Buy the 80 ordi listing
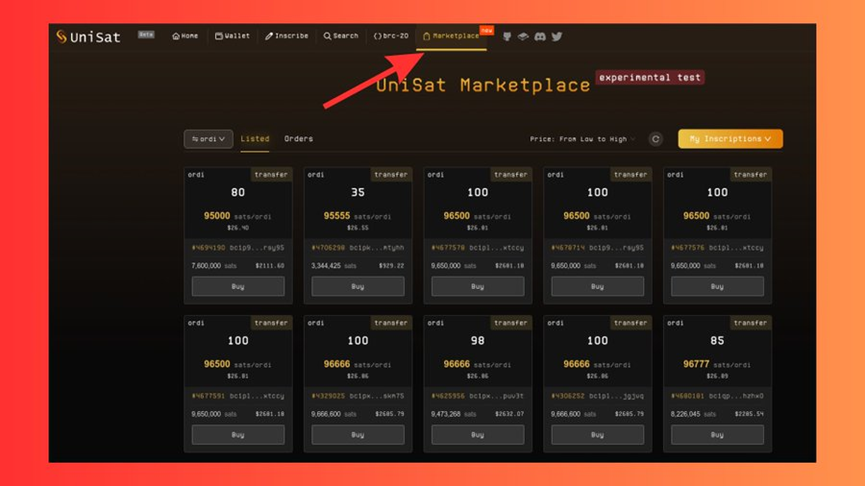865x486 pixels. pos(238,286)
